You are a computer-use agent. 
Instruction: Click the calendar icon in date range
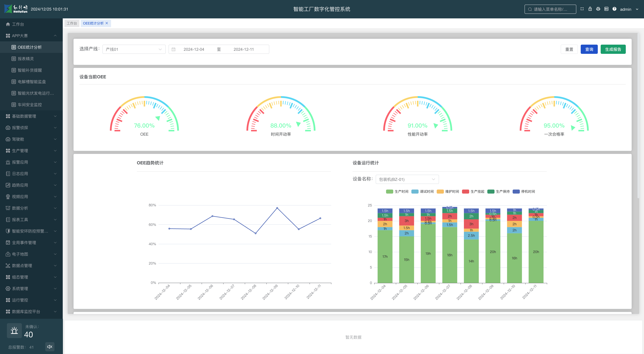(x=174, y=49)
